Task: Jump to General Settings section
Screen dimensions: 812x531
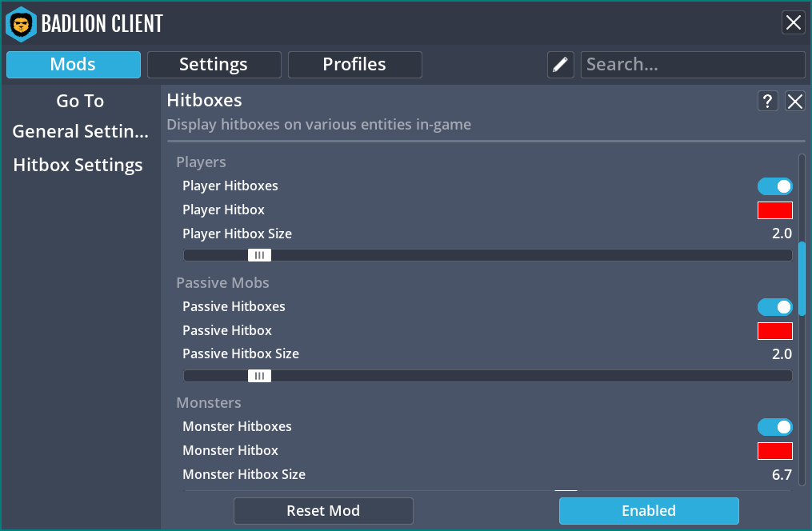Action: [80, 131]
